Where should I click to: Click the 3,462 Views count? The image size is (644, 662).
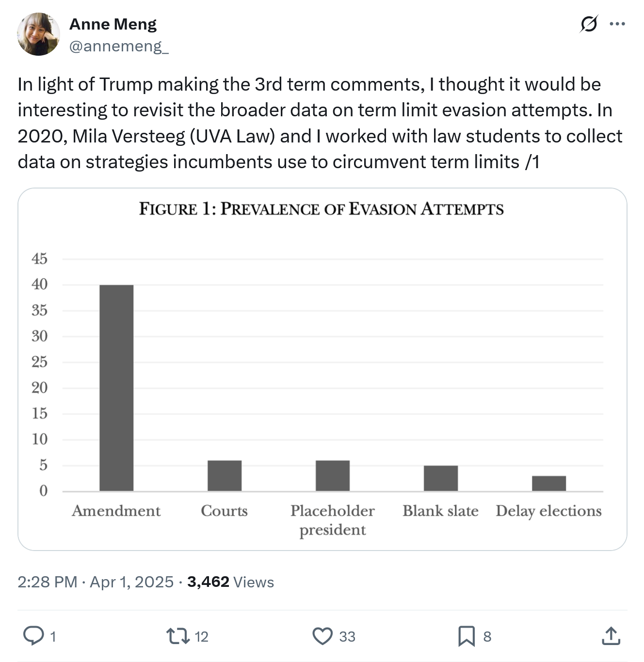(x=230, y=582)
